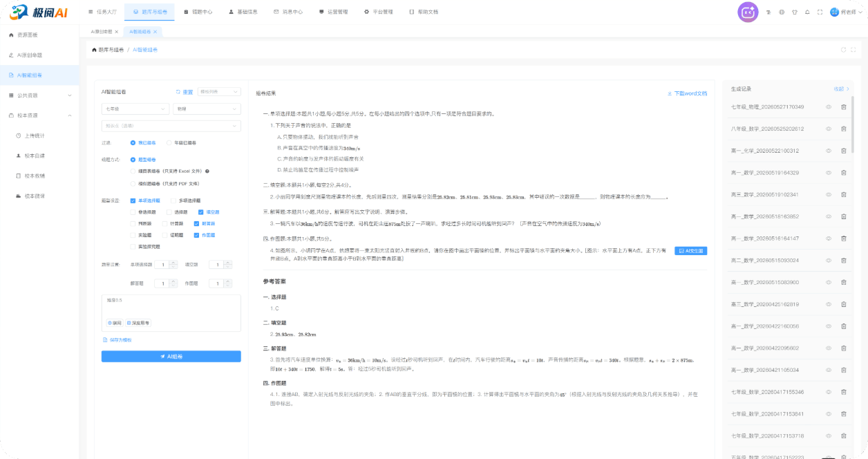
Task: Click the 极阅AI logo
Action: [38, 12]
